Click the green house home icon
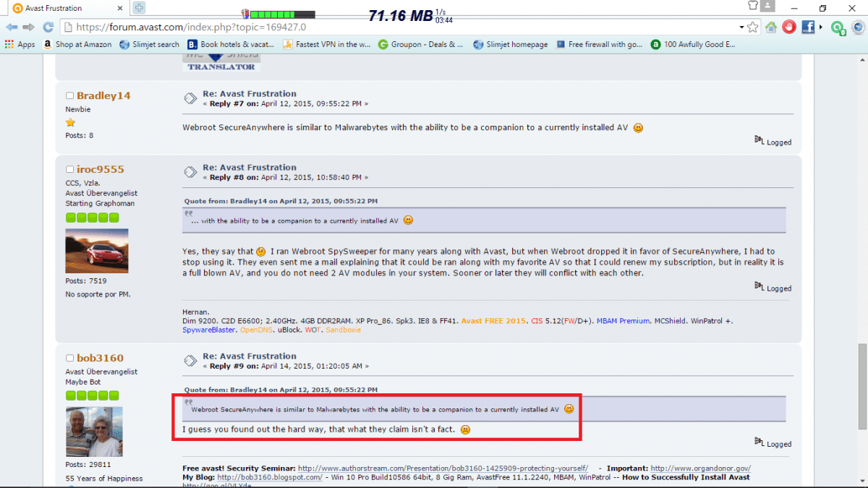This screenshot has width=868, height=488. pyautogui.click(x=771, y=27)
